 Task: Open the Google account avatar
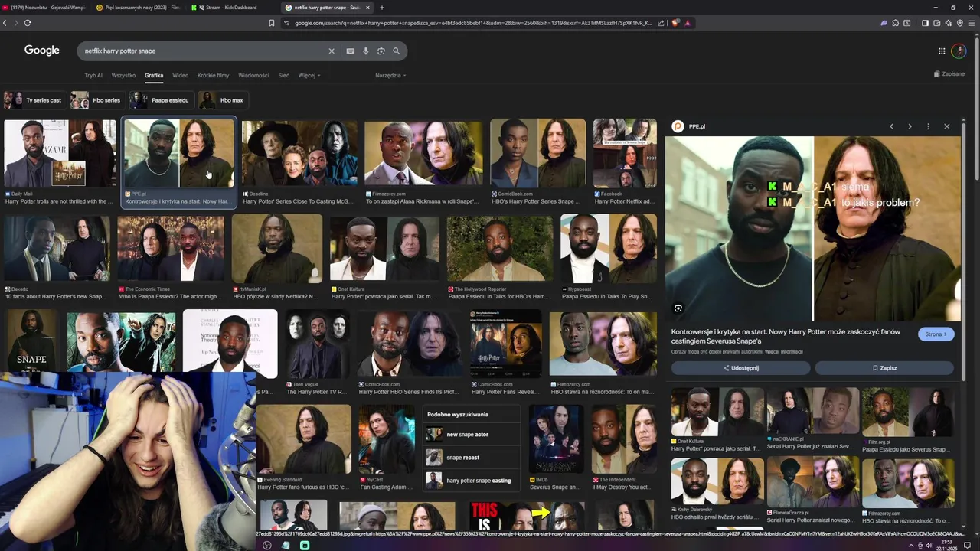(x=959, y=51)
